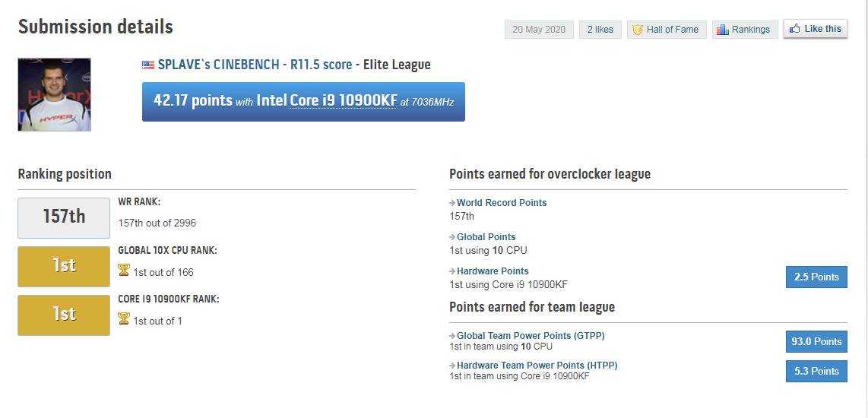Viewport: 868px width, 418px height.
Task: Click the arrow icon before Hardware Points
Action: pos(452,272)
